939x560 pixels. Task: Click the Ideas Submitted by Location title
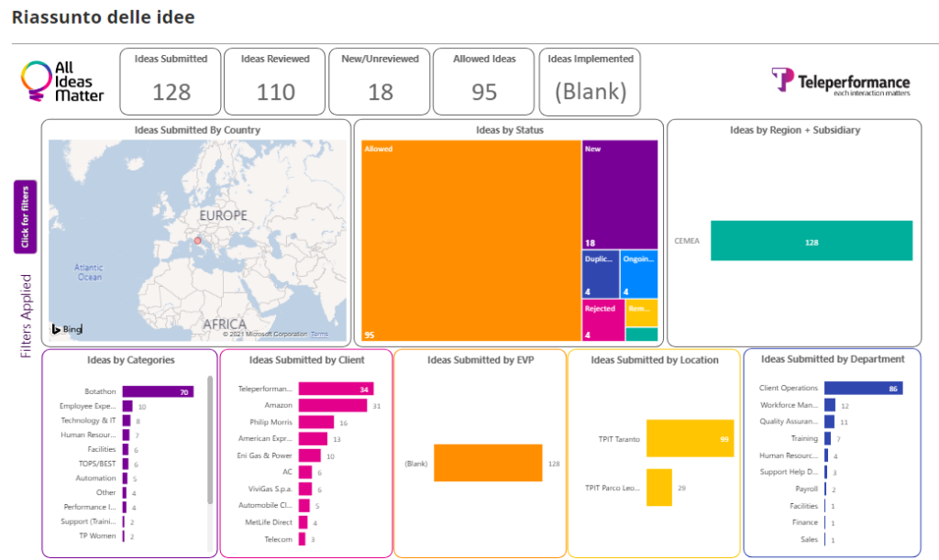(655, 359)
